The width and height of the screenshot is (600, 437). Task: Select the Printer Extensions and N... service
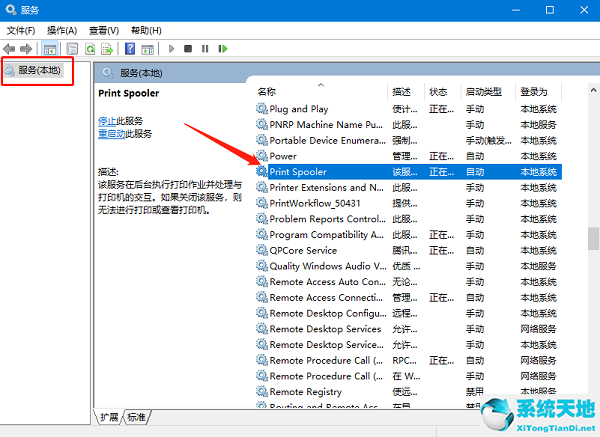coord(327,188)
